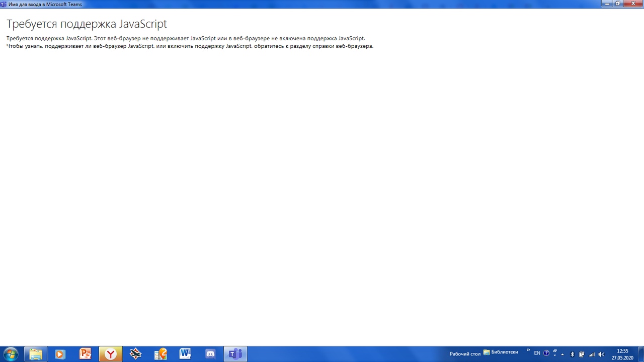
Task: Open Bluetooth devices tray icon
Action: [572, 354]
